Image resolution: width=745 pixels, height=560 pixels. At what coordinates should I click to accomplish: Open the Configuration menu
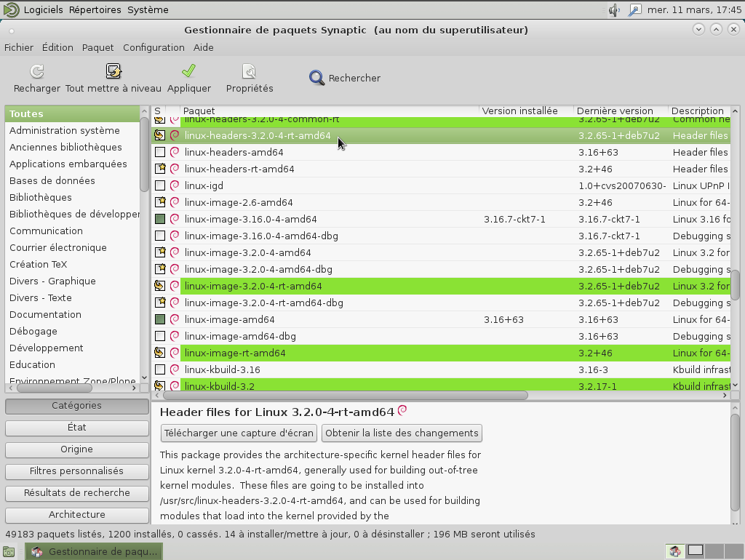point(154,47)
